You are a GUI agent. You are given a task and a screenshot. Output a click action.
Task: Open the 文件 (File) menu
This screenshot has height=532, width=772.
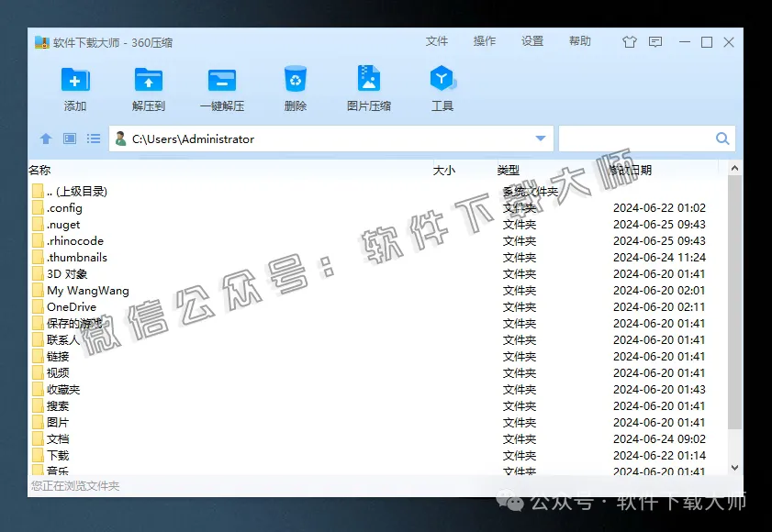438,41
